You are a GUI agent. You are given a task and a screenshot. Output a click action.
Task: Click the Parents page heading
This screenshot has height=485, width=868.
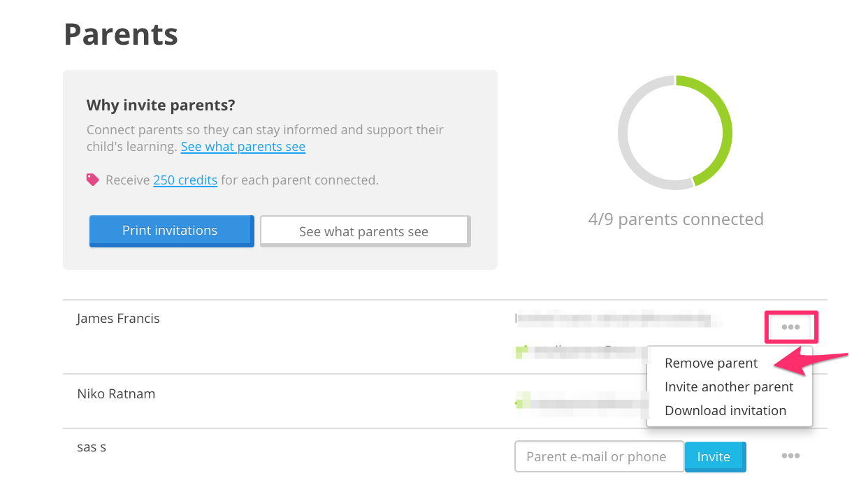click(121, 34)
